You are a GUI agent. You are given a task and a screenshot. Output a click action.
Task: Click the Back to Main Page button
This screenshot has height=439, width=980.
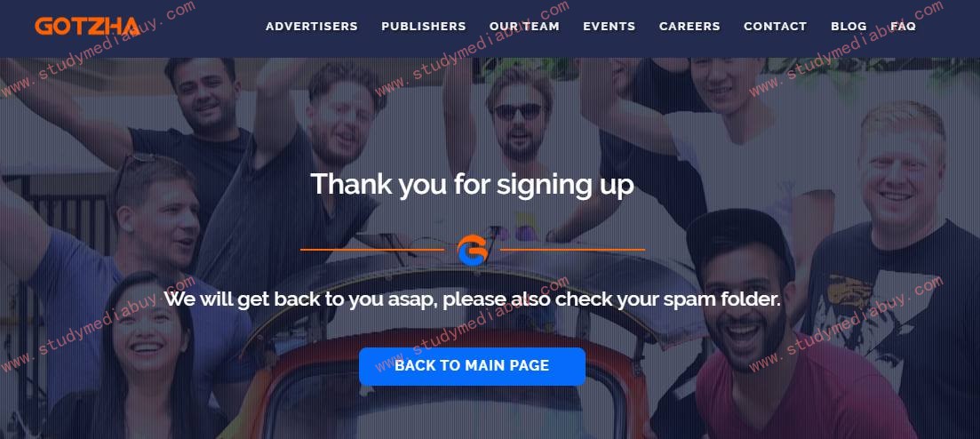pos(472,366)
